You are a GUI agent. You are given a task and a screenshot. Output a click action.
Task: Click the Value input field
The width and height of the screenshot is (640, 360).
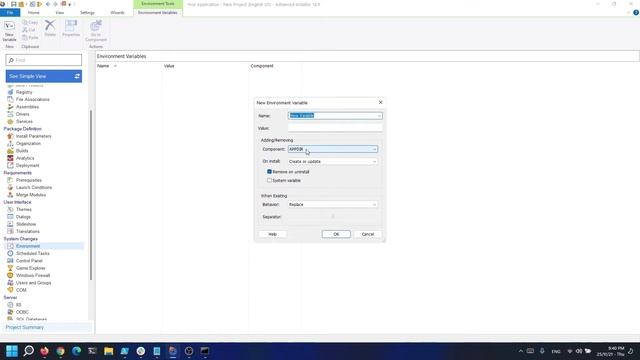pyautogui.click(x=335, y=128)
